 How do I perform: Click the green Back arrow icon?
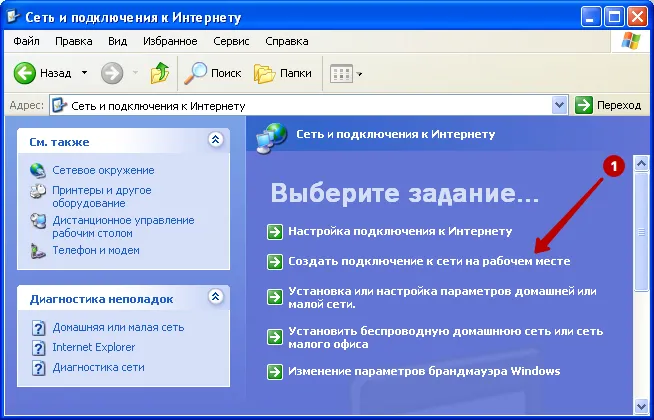click(24, 73)
